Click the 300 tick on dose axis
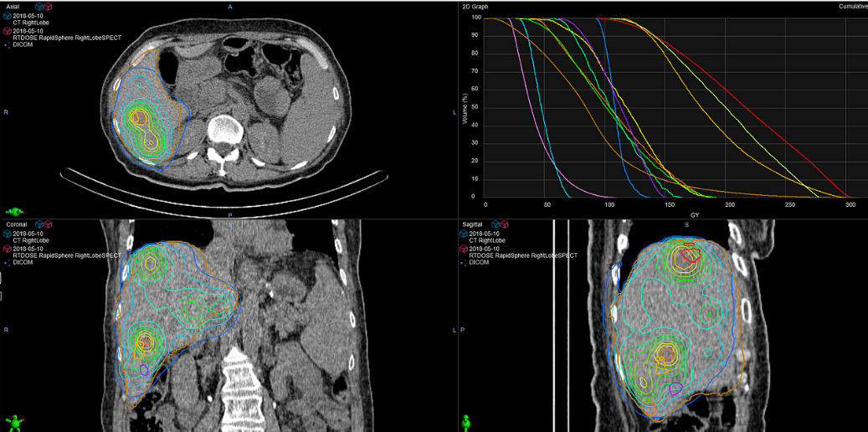Screen dimensions: 868x432 coord(850,205)
